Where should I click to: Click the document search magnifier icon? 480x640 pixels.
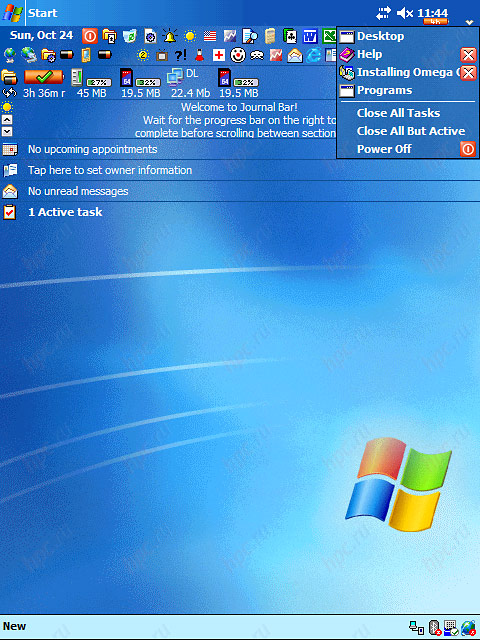(x=250, y=36)
